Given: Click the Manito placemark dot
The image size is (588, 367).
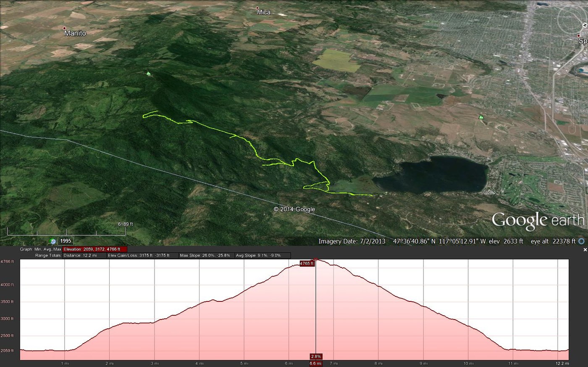Looking at the screenshot, I should [64, 28].
